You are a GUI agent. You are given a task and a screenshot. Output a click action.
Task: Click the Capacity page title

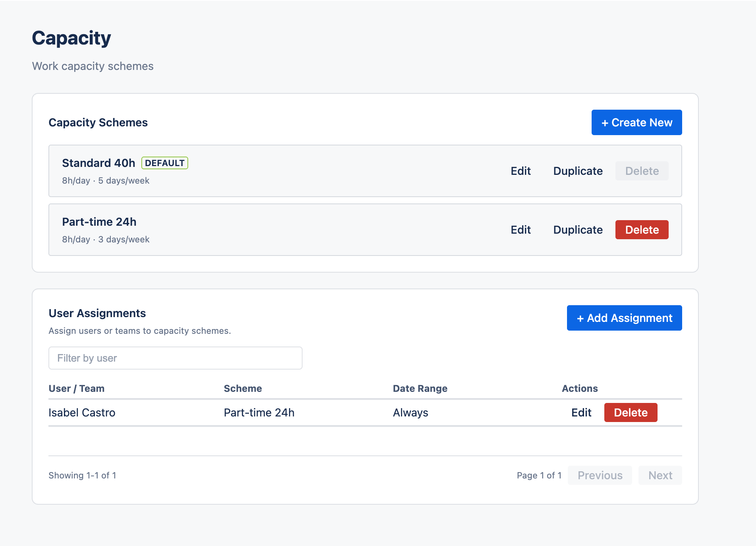click(71, 38)
